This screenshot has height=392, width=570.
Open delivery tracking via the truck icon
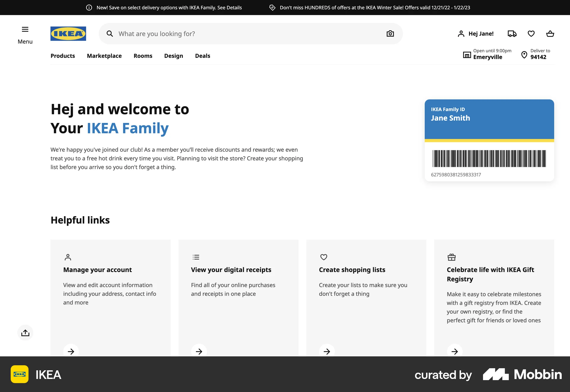512,34
